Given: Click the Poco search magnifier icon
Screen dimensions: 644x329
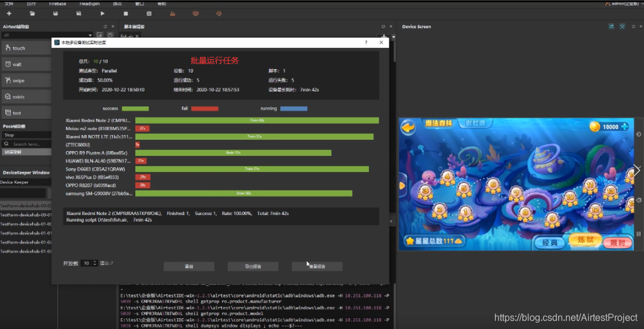Looking at the screenshot, I should [x=6, y=144].
